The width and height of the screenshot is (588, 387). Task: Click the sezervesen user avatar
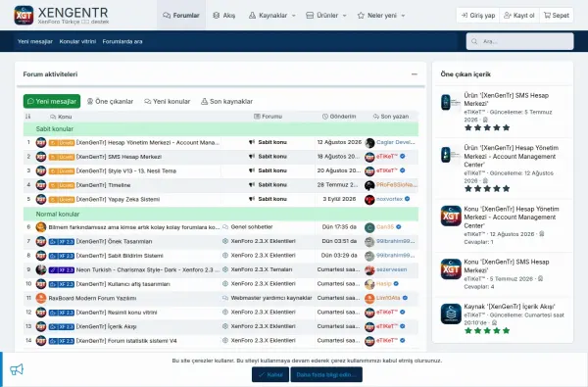tap(369, 270)
